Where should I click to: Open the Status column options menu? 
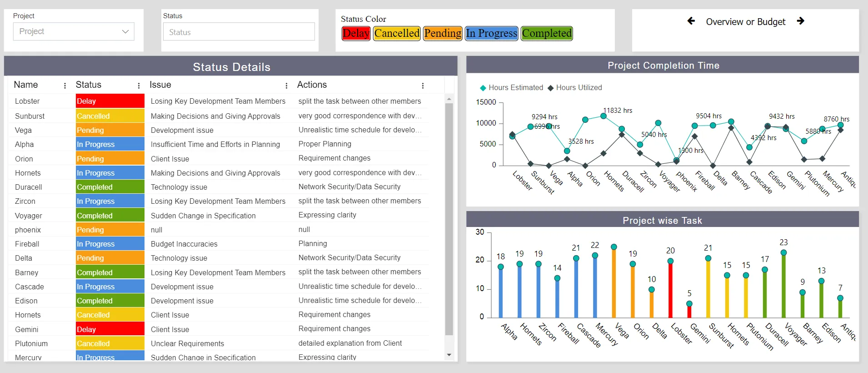coord(139,86)
